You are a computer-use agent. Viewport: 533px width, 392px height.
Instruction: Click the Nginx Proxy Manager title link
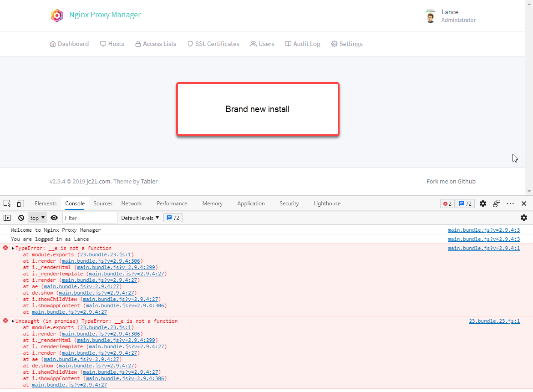pos(105,15)
